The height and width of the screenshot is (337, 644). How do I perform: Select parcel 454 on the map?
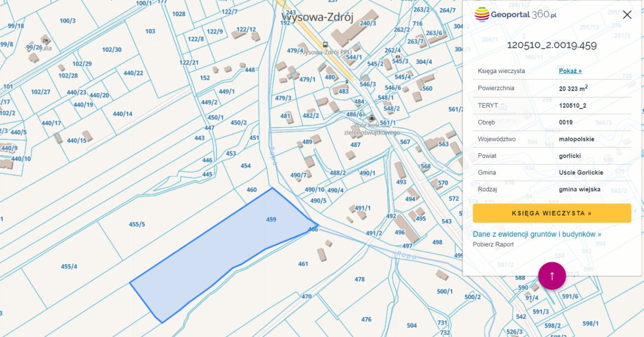pos(246,165)
